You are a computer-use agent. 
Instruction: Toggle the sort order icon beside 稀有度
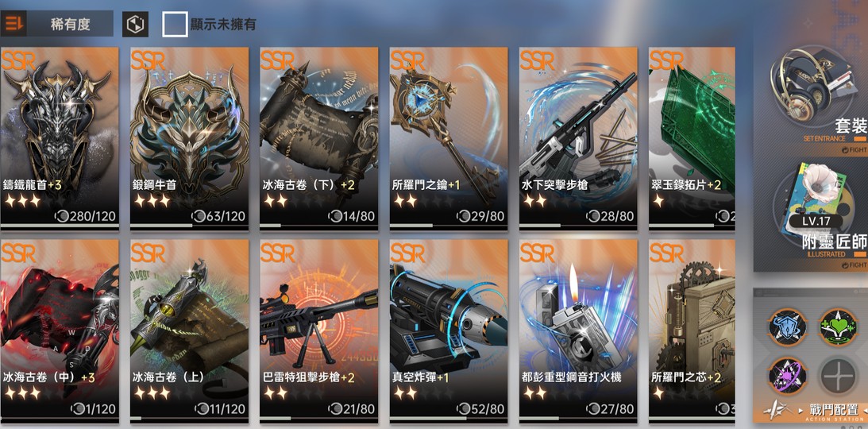(14, 24)
